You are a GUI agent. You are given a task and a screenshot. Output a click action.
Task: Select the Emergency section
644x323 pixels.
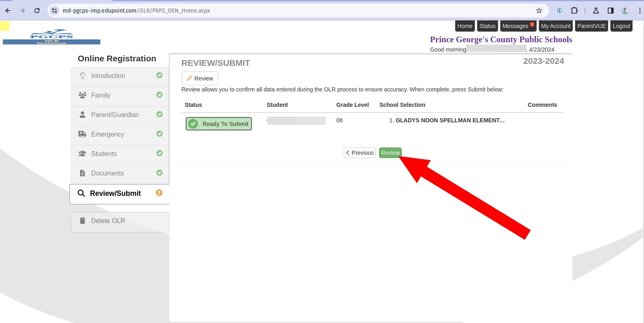108,134
